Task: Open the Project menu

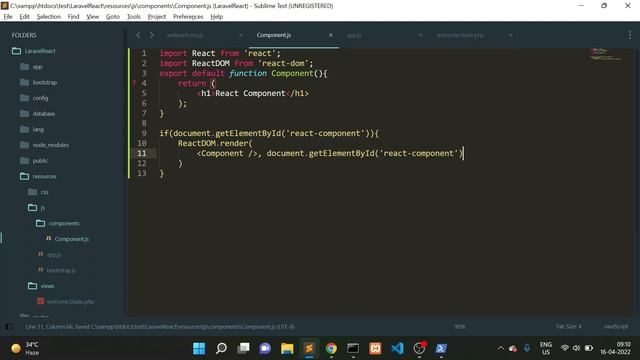Action: (157, 17)
